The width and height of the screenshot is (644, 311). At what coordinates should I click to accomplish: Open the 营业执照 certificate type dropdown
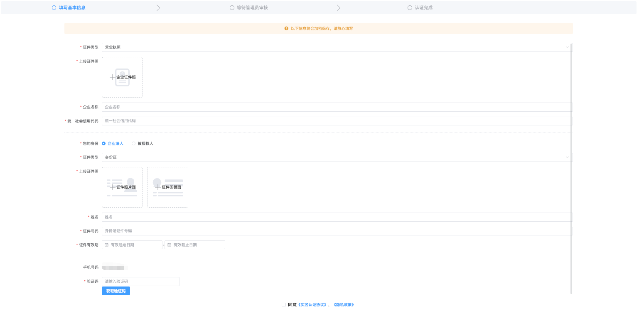click(x=337, y=47)
